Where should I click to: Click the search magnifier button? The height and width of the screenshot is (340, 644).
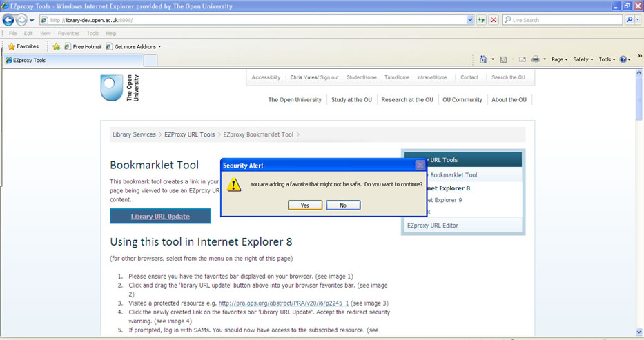[x=630, y=20]
